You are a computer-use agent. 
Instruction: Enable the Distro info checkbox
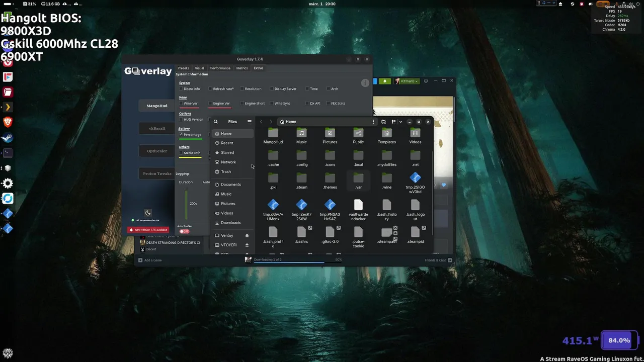point(181,89)
